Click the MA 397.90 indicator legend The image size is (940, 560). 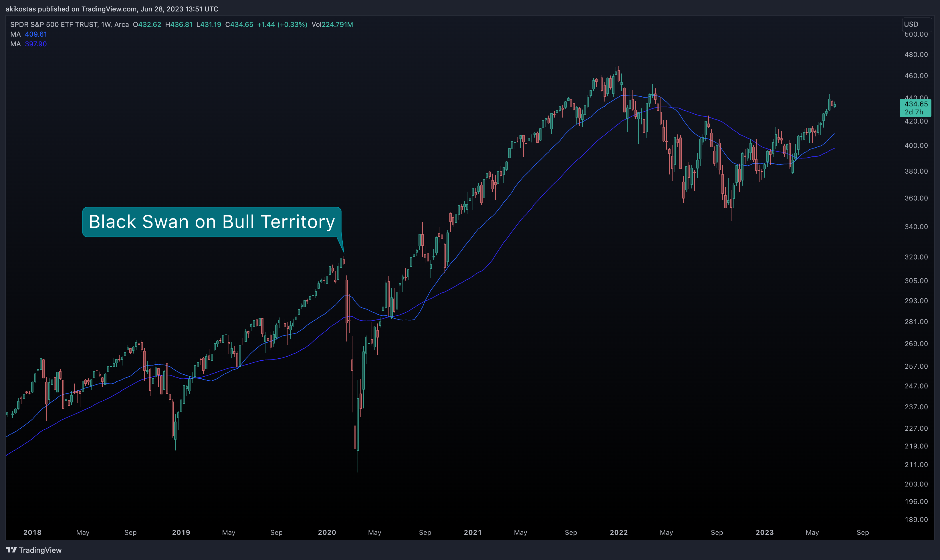29,44
